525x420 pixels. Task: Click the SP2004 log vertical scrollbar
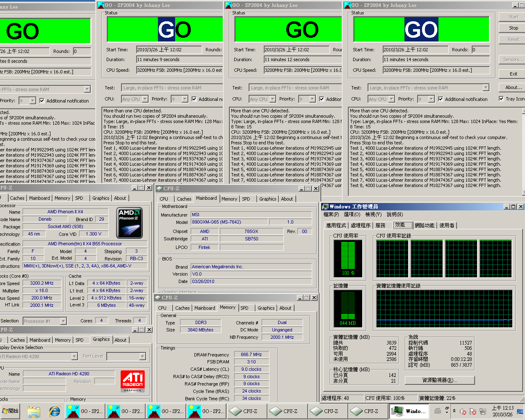(x=523, y=151)
